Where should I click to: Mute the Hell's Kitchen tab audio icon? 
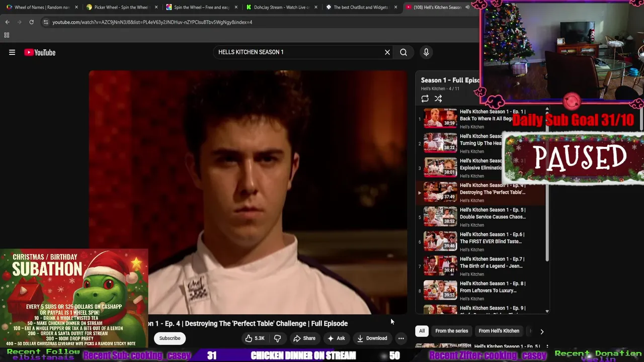[467, 7]
